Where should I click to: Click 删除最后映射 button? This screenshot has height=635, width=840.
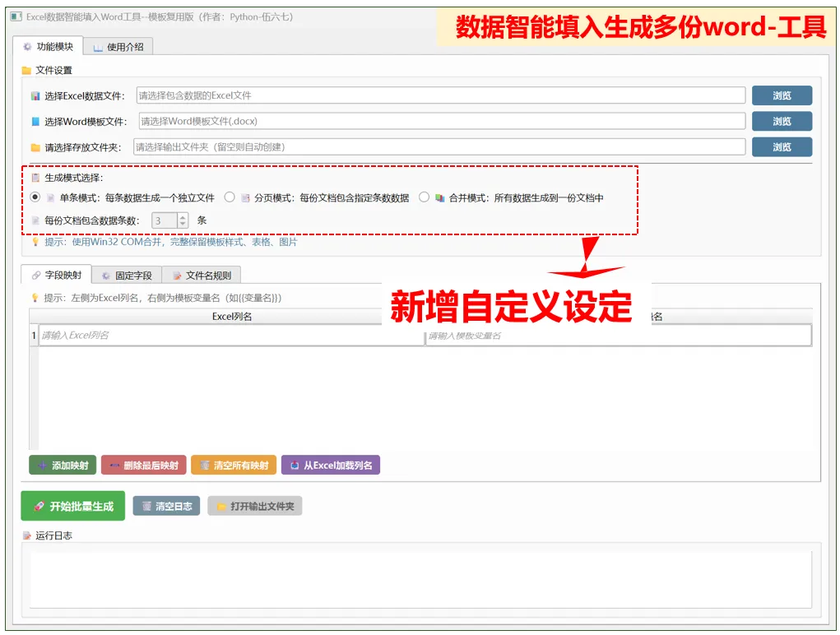[x=144, y=466]
